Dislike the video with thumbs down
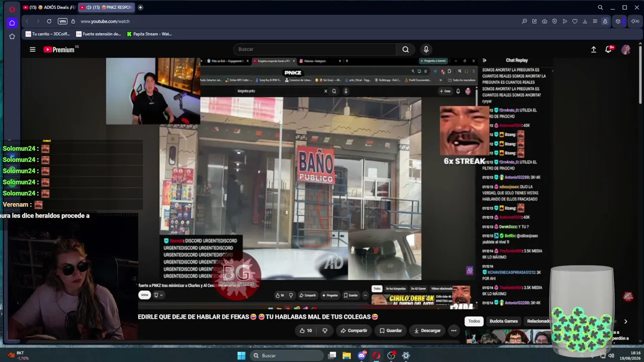The height and width of the screenshot is (362, 644). pos(325,330)
